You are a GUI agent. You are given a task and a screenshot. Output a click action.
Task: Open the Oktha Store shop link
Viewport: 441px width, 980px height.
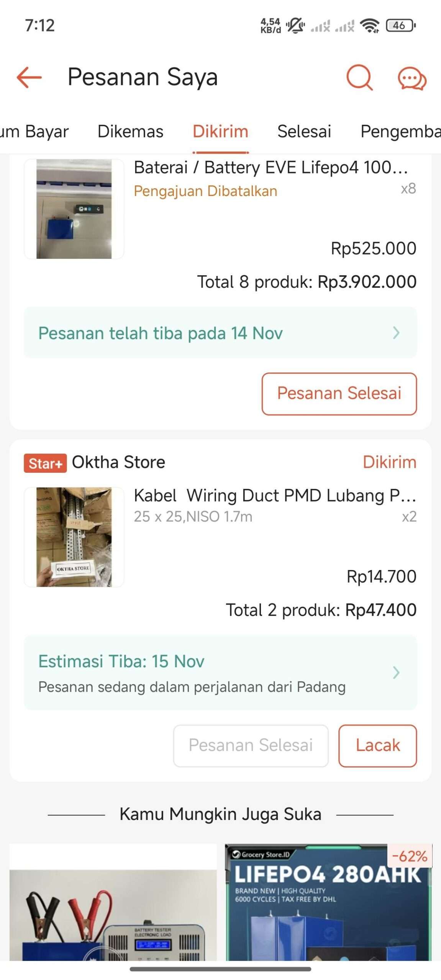[x=118, y=462]
